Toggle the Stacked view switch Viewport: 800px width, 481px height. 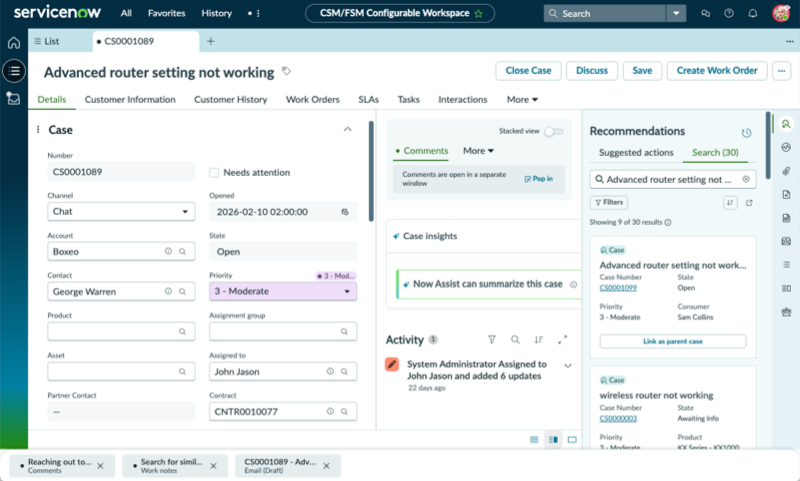554,132
